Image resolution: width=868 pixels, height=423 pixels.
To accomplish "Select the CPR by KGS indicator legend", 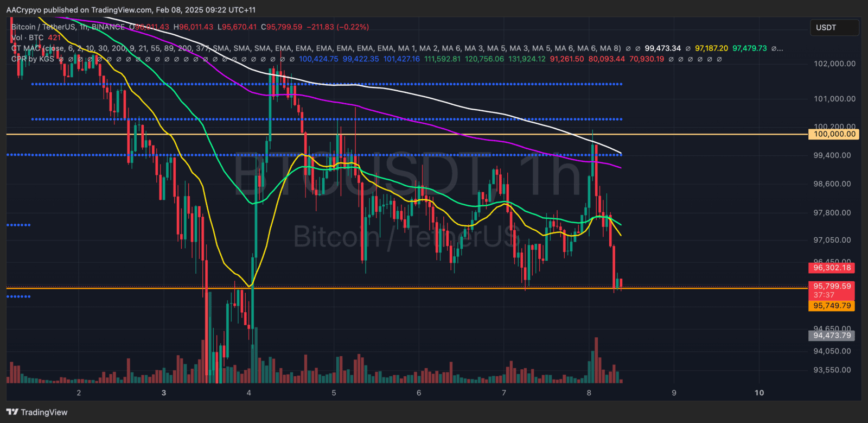I will (x=33, y=59).
